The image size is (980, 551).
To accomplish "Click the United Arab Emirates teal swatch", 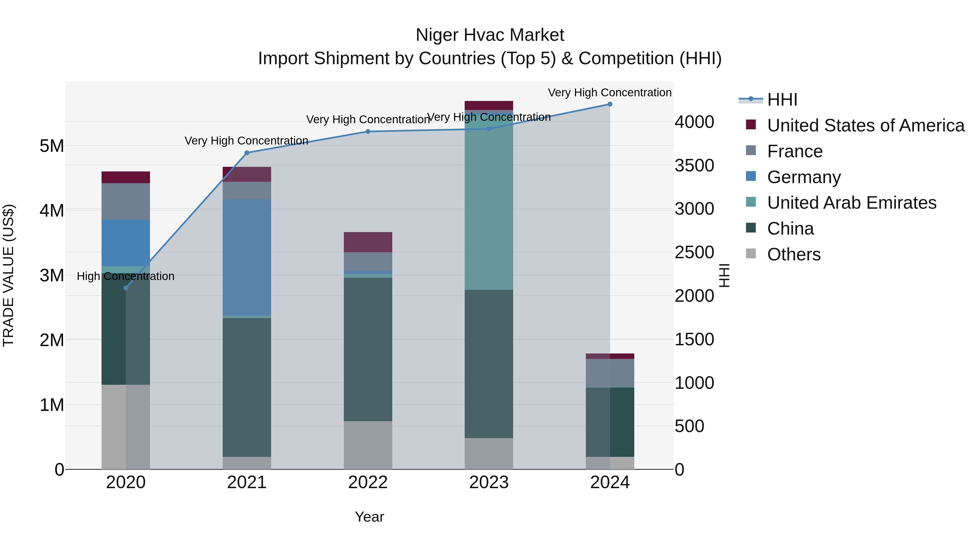I will (751, 202).
